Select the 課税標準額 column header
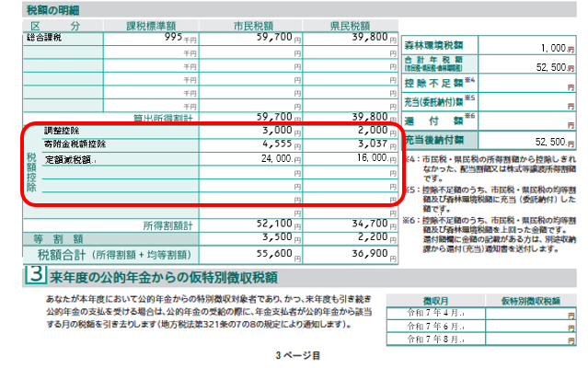Viewport: 588px width, 368px height. click(151, 26)
